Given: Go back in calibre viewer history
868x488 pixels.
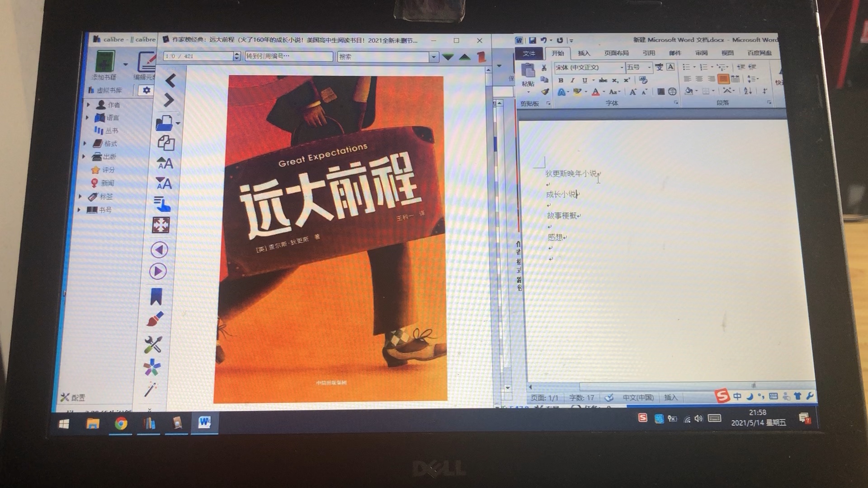Looking at the screenshot, I should [x=170, y=81].
